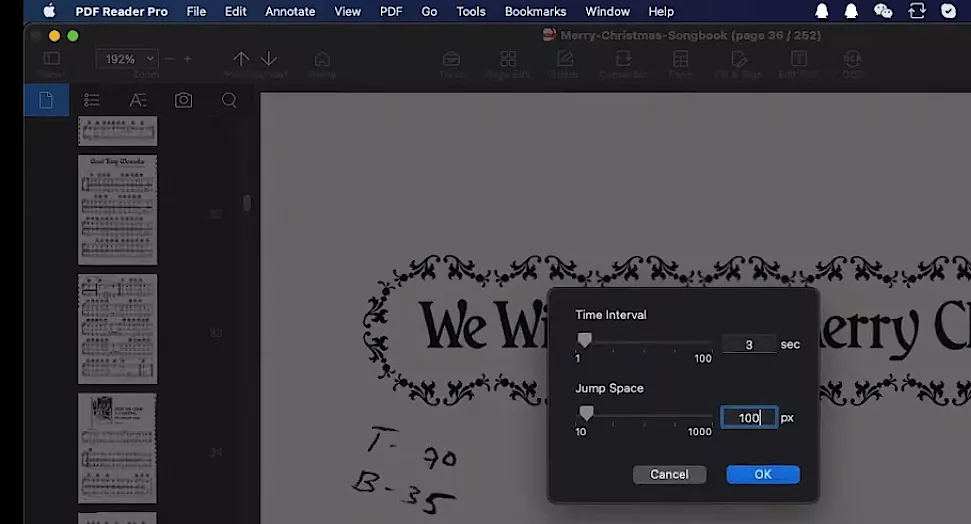Select the Outline list sidebar tab
The height and width of the screenshot is (524, 971).
point(92,100)
